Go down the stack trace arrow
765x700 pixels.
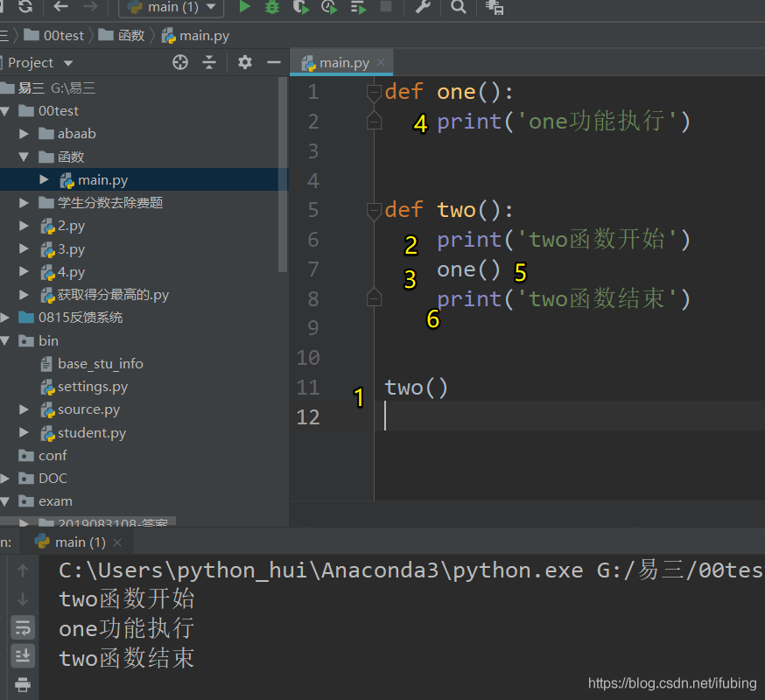tap(23, 599)
